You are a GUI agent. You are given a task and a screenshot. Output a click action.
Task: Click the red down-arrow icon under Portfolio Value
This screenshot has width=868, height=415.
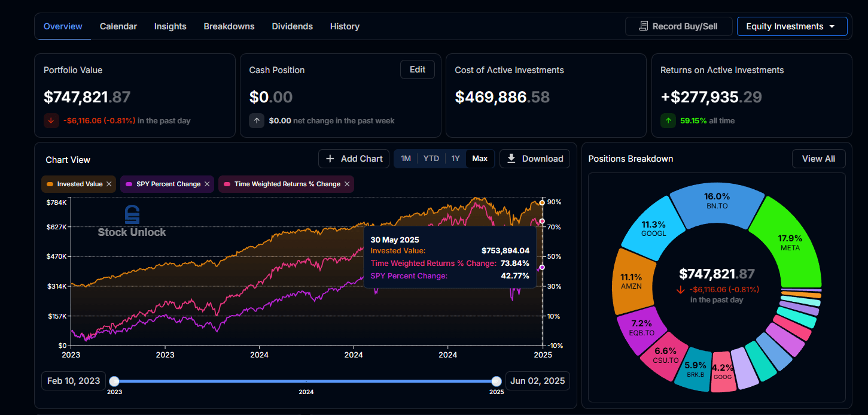click(x=51, y=120)
